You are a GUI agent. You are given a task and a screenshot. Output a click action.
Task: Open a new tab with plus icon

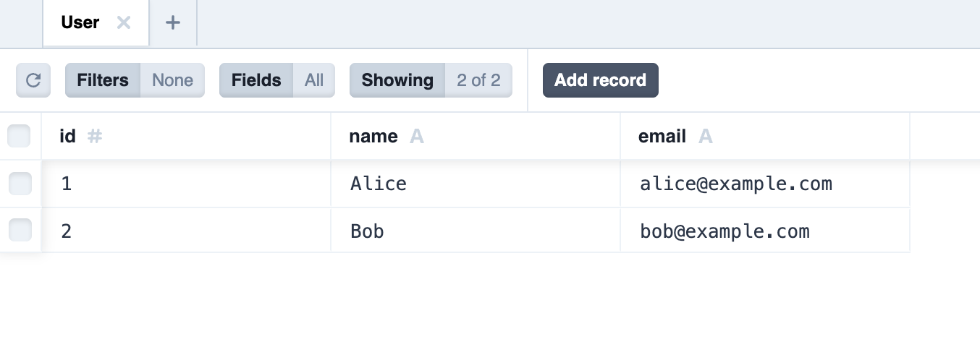172,22
